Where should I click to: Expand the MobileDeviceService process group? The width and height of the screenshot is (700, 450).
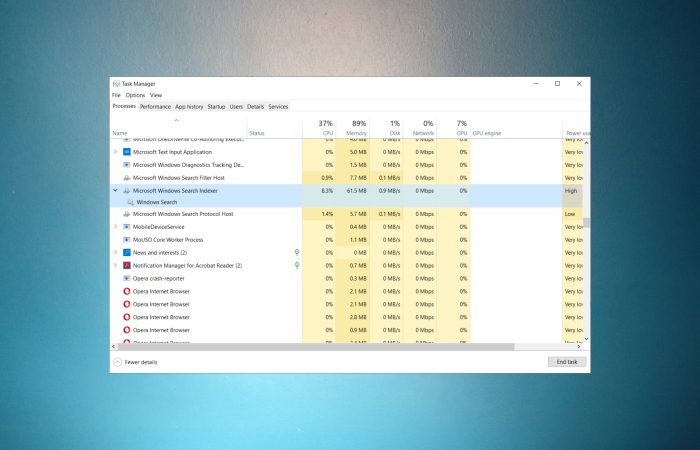click(x=115, y=227)
